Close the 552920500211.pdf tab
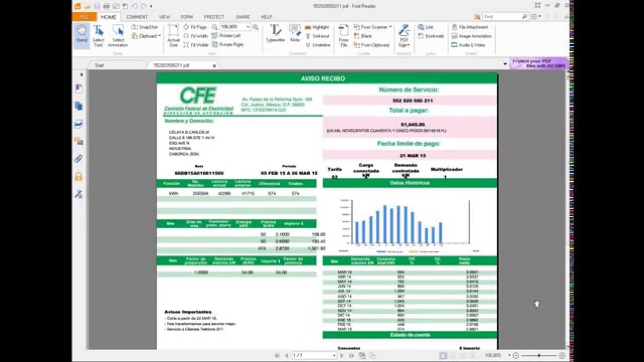The image size is (644, 362). (214, 66)
